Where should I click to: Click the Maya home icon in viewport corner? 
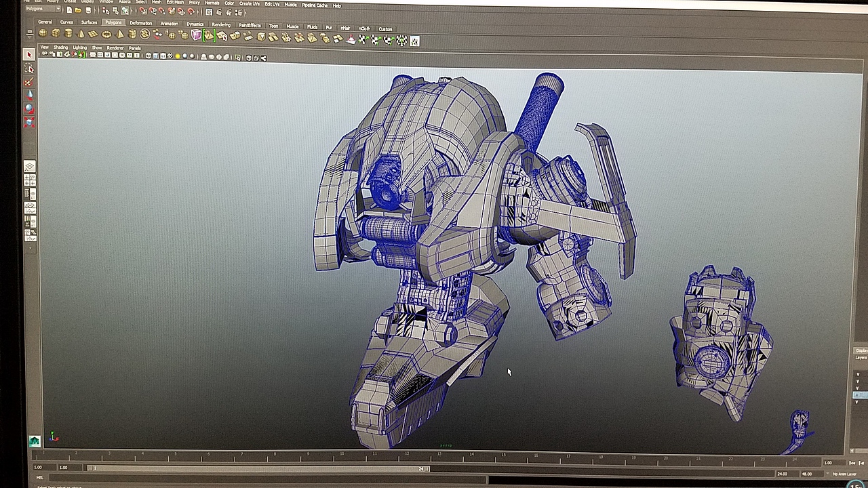tap(35, 441)
